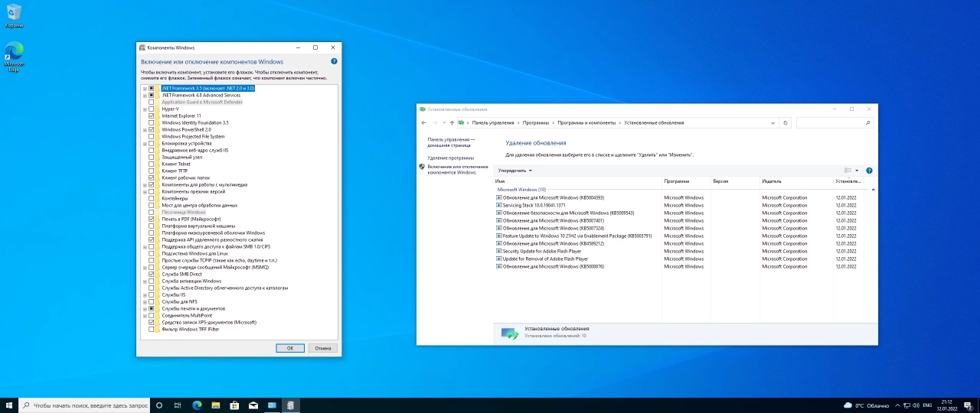Expand the .NET Framework 4.8 Advanced Services node
This screenshot has width=980, height=413.
coord(144,95)
